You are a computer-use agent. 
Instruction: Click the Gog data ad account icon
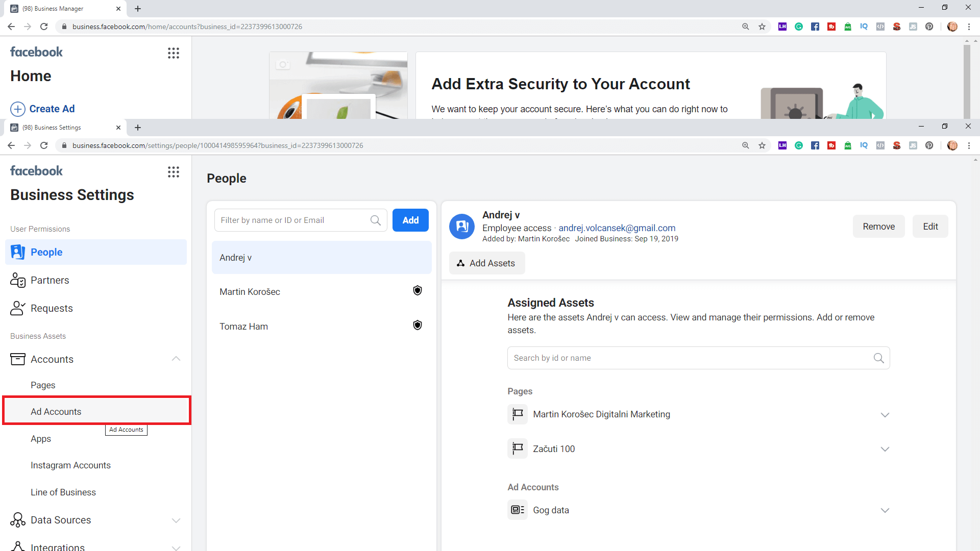[x=518, y=510]
